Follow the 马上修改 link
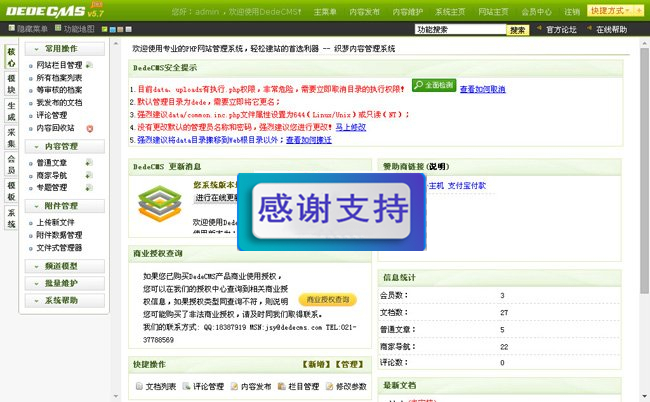650x402 pixels. click(351, 127)
